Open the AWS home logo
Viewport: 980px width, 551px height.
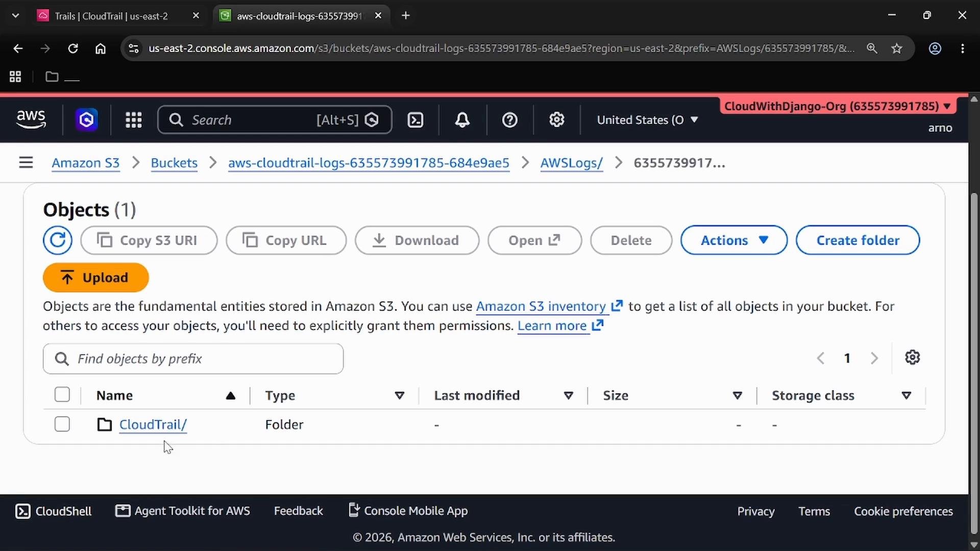tap(31, 119)
